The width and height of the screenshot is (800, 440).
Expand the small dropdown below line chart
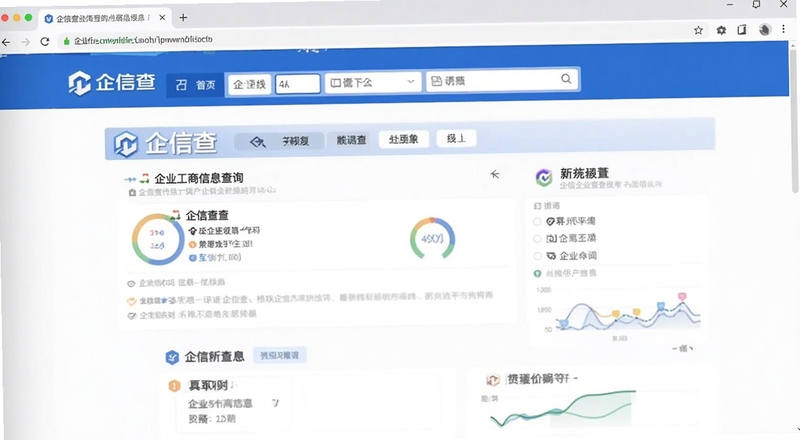click(x=683, y=349)
